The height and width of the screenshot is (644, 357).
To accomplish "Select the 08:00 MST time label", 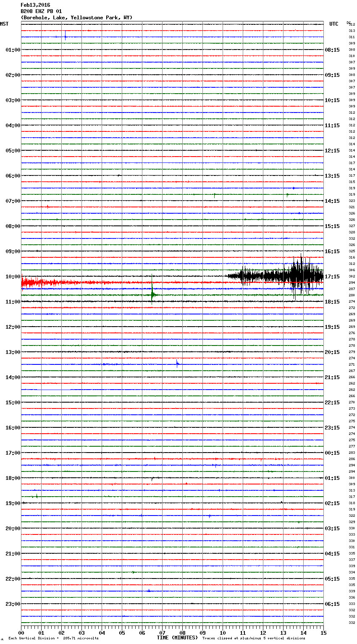I will [13, 226].
